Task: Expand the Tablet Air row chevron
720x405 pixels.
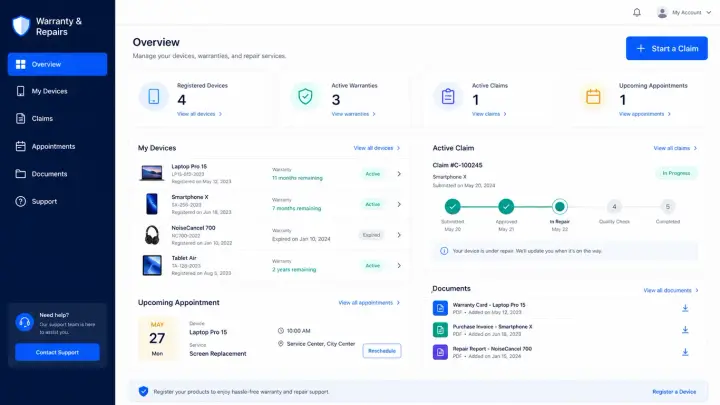Action: click(x=399, y=265)
